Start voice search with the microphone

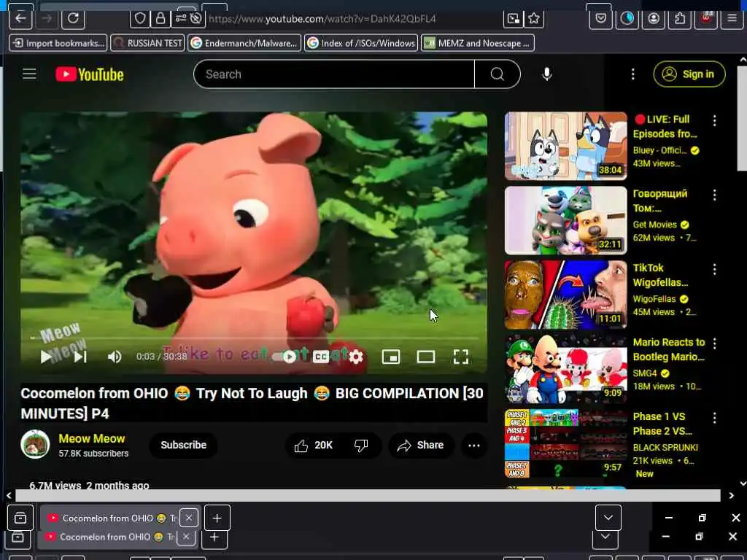click(547, 74)
